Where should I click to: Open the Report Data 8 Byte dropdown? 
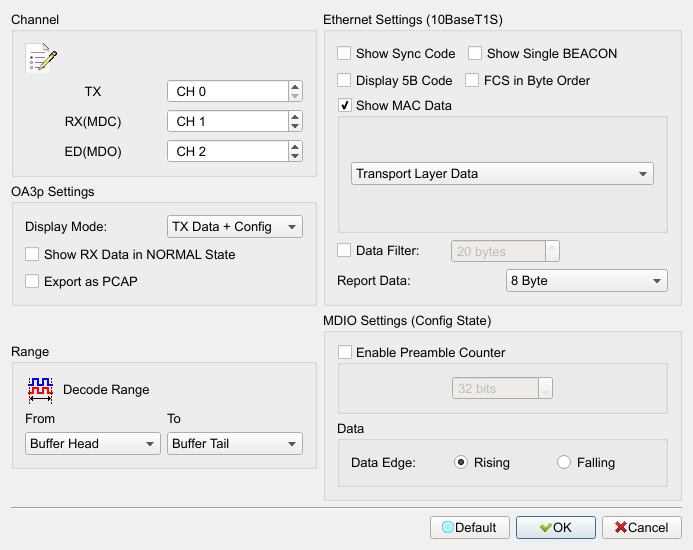tap(586, 281)
